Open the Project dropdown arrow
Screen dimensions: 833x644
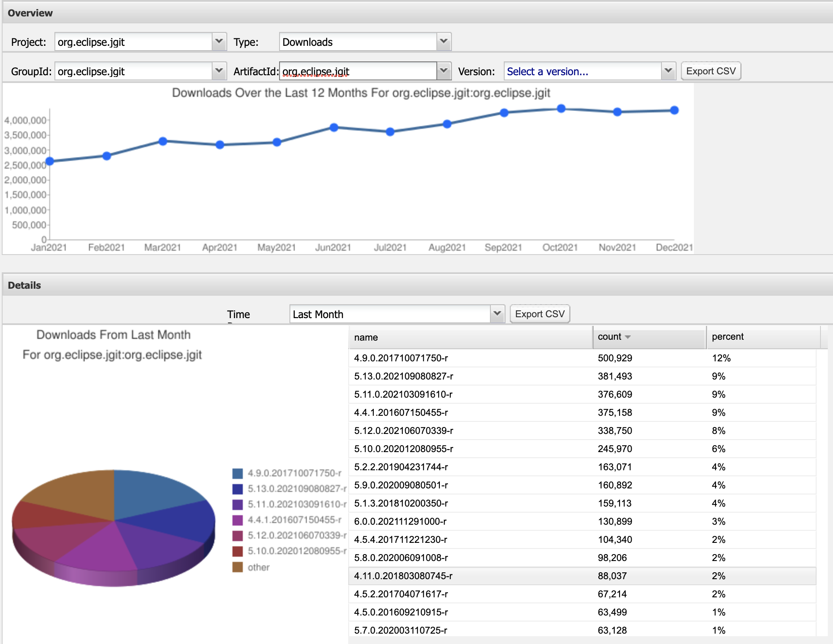pos(219,41)
